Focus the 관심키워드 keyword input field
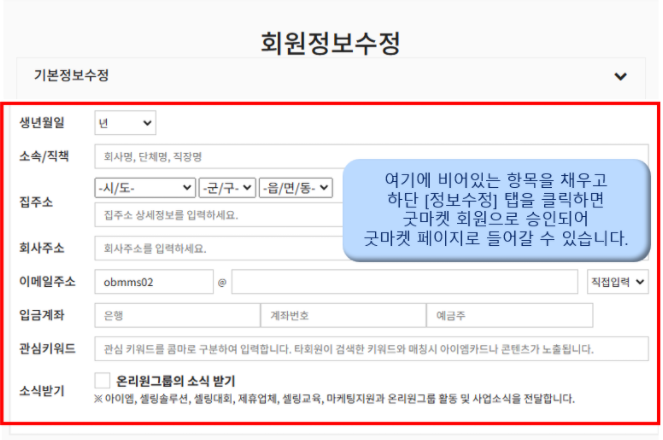This screenshot has width=663, height=440. [x=370, y=349]
